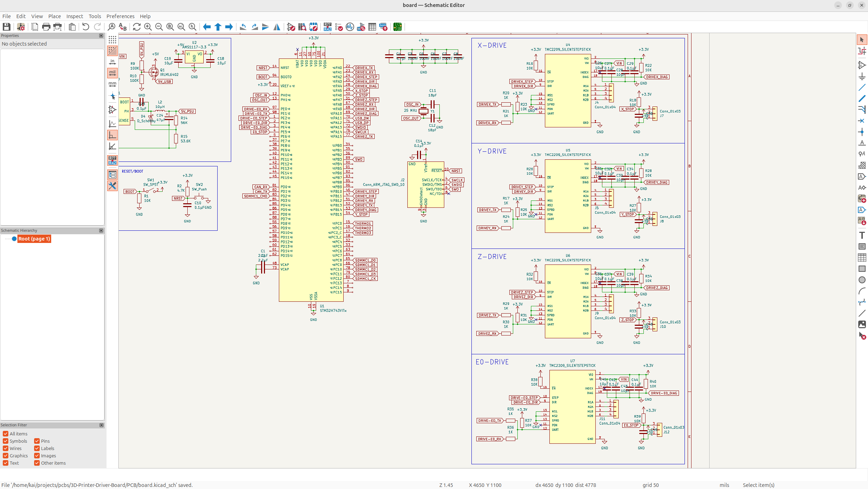Select the Add power symbol tool
Viewport: 868px width, 489px height.
(862, 76)
